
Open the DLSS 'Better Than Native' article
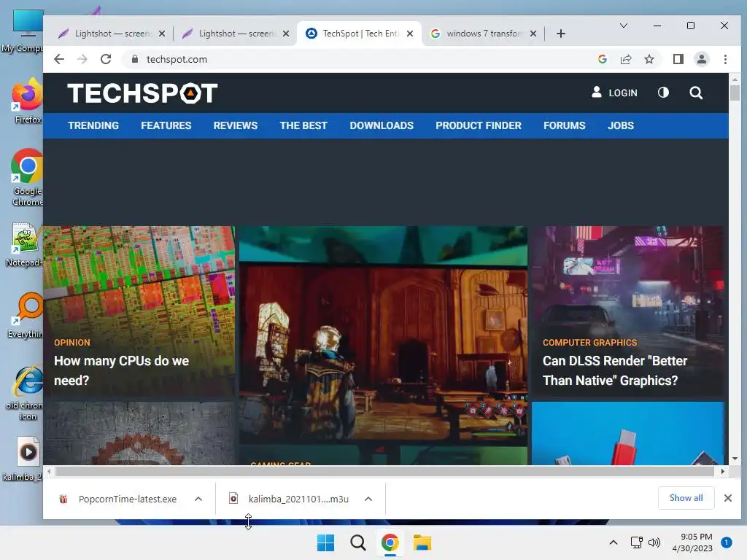[x=615, y=370]
